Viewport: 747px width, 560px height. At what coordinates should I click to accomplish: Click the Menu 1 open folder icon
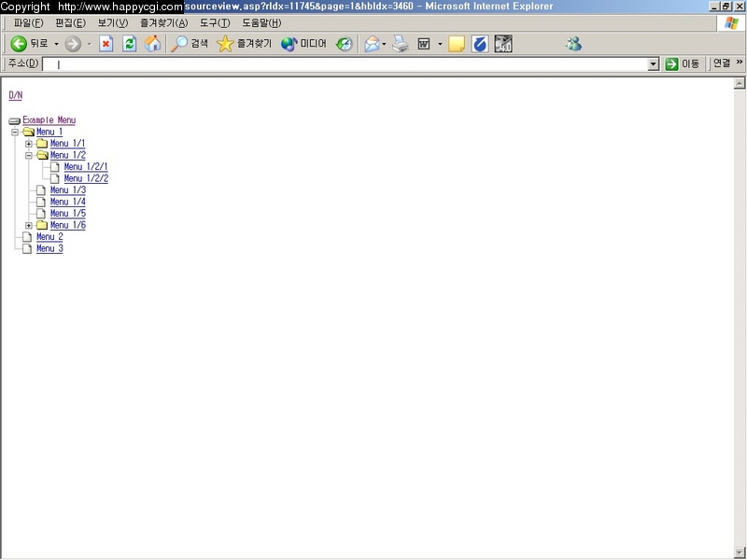(x=29, y=132)
